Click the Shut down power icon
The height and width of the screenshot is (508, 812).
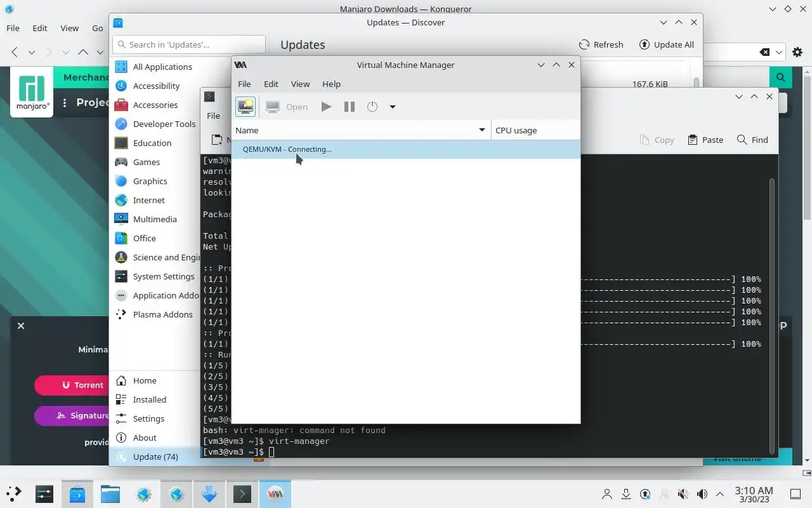coord(372,107)
